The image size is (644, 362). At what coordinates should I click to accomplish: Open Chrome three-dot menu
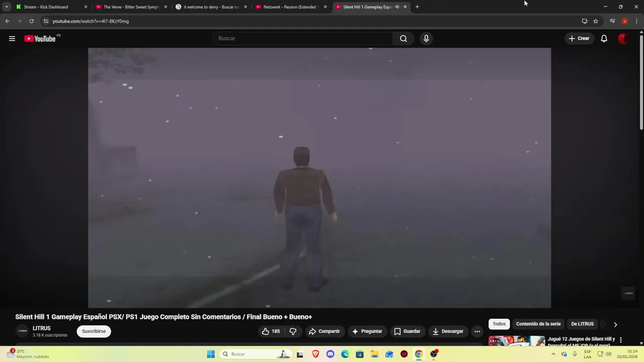coord(636,21)
